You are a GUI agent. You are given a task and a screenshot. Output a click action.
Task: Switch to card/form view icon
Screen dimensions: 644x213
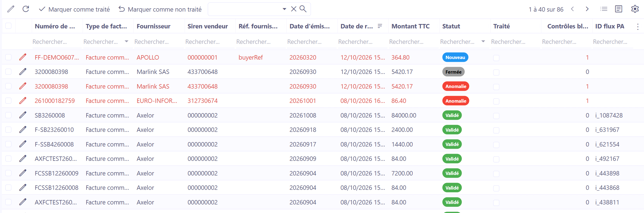(x=619, y=9)
